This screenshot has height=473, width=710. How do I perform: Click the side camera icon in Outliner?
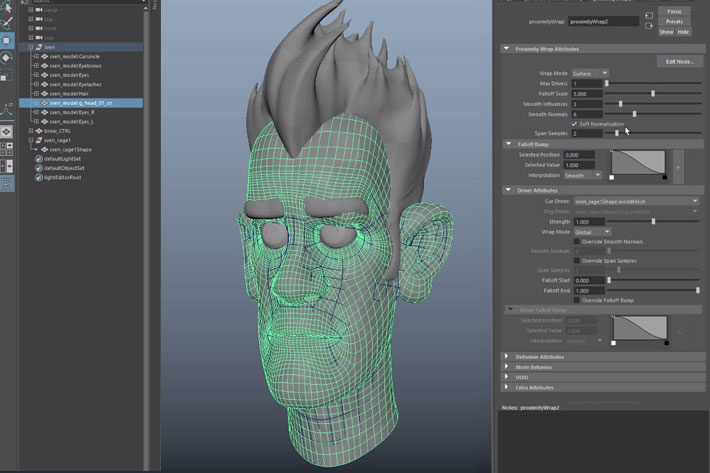[x=38, y=37]
